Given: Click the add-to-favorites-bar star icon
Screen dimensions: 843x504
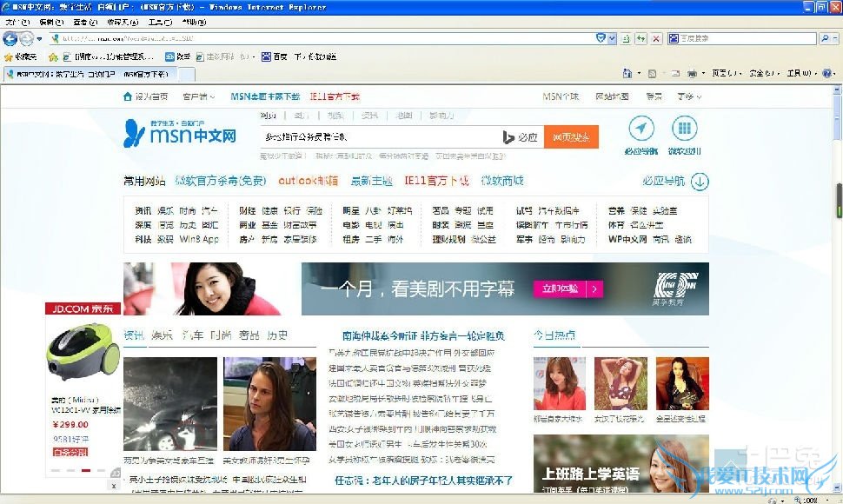Looking at the screenshot, I should point(53,56).
